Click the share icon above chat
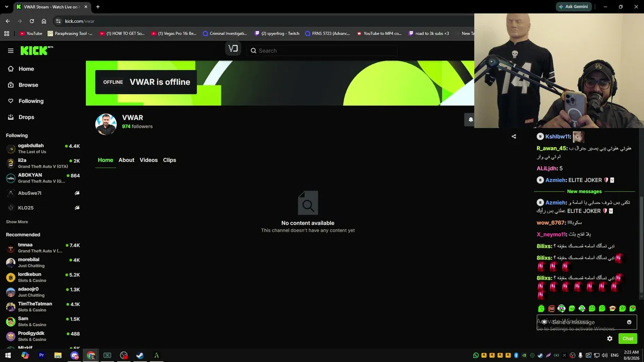644x362 pixels. 514,136
